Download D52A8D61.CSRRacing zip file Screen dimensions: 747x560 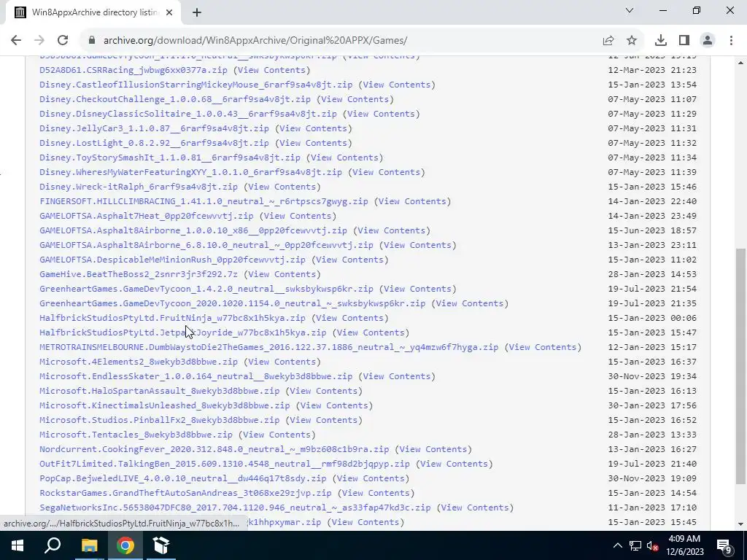click(x=133, y=70)
